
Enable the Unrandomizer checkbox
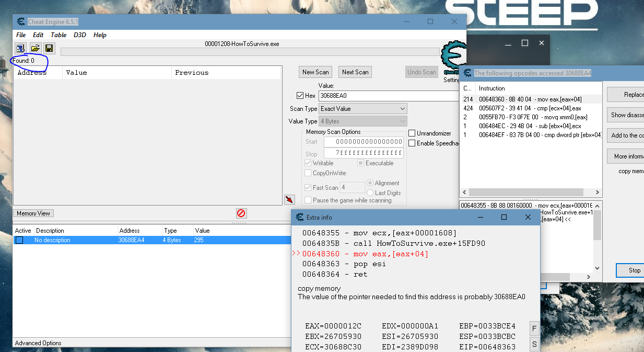(412, 133)
